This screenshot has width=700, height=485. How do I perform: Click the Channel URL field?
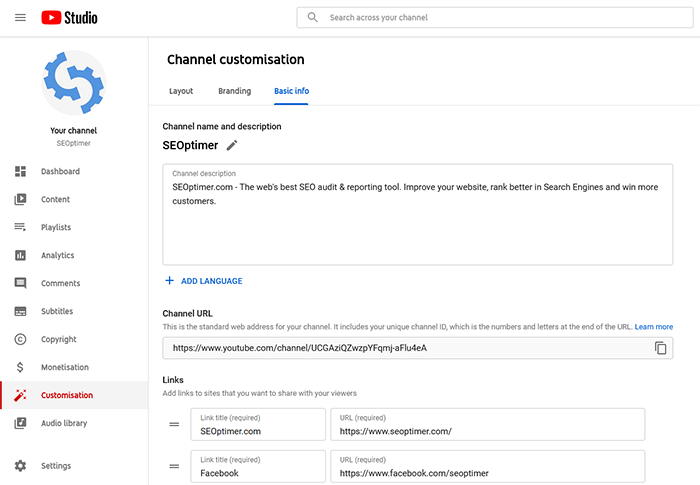coord(417,348)
